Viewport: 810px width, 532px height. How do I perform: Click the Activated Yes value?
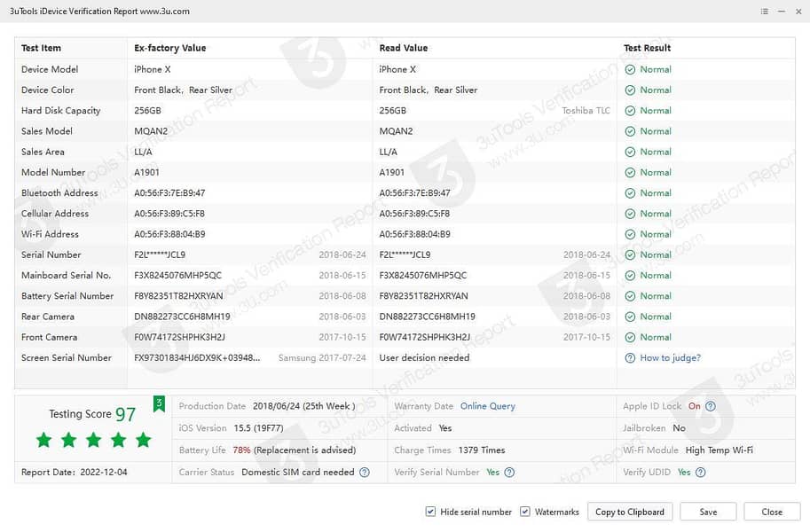coord(444,428)
